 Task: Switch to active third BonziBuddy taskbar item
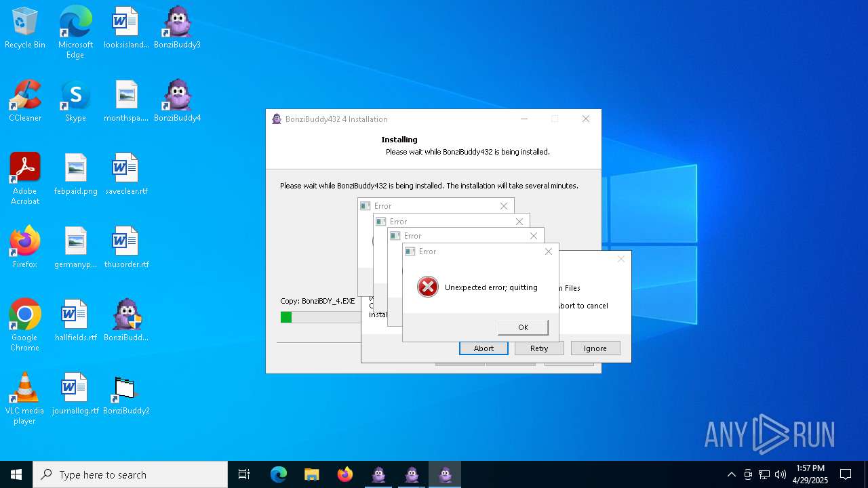(x=445, y=474)
